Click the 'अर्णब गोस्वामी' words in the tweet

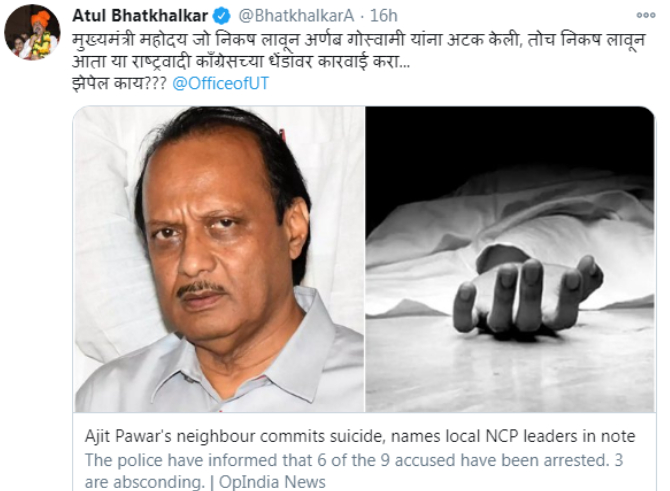[x=354, y=39]
